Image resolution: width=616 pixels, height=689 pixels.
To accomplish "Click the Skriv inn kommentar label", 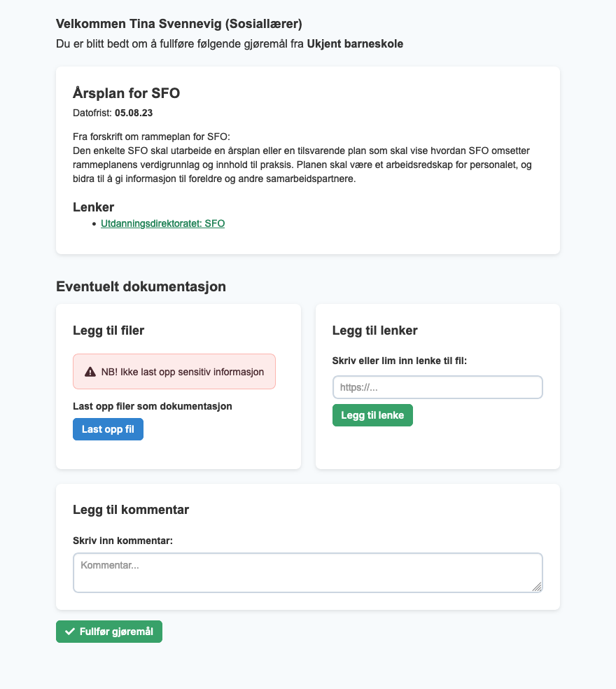I will tap(123, 541).
